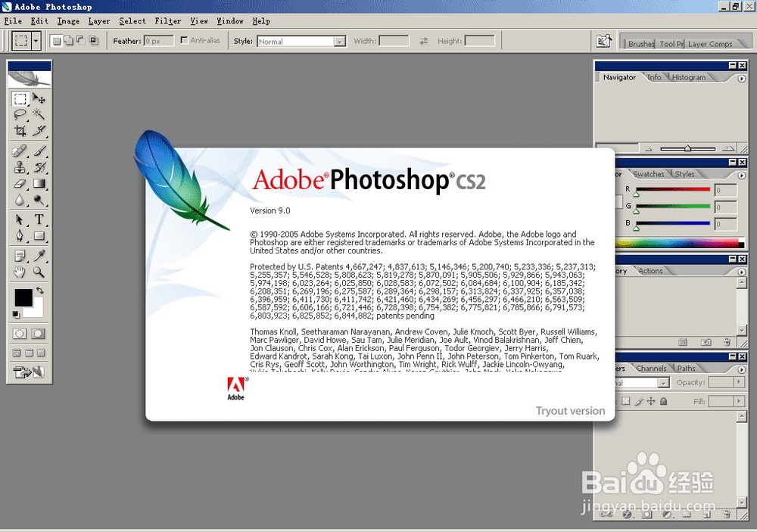Select the Magic Wand tool
Image resolution: width=757 pixels, height=532 pixels.
coord(39,114)
